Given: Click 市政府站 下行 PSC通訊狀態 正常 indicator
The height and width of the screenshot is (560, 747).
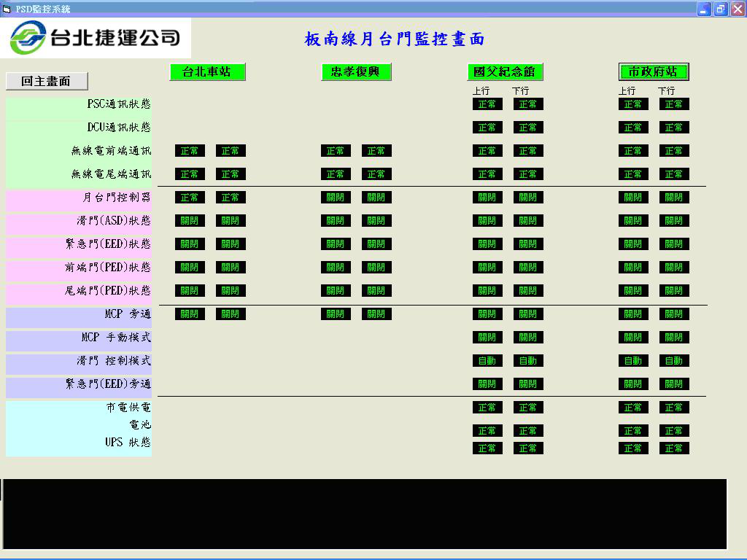Looking at the screenshot, I should tap(674, 104).
